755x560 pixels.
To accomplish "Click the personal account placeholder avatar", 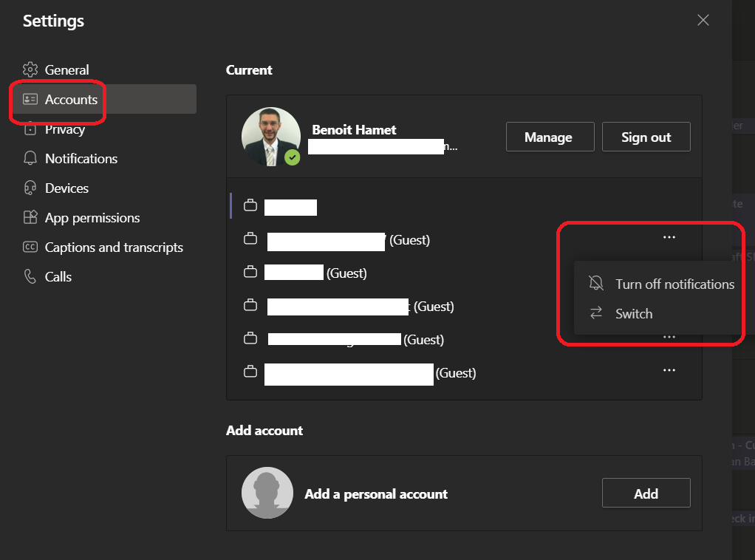I will tap(267, 493).
